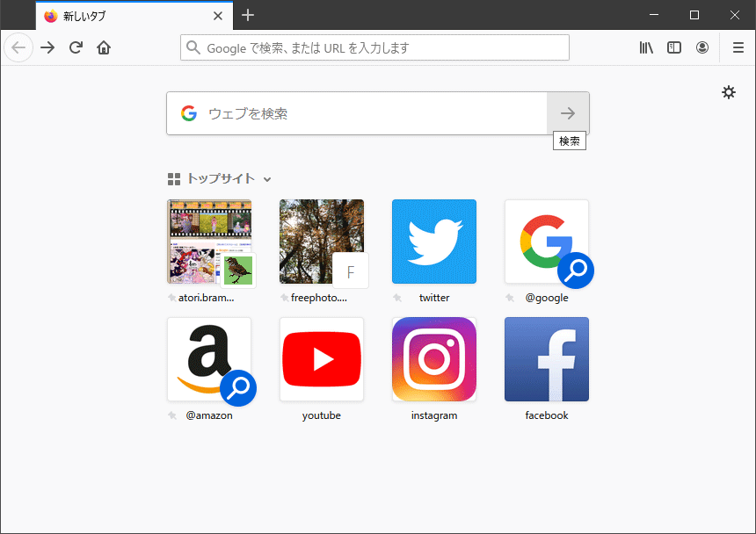Maximize the Firefox window

[x=694, y=15]
